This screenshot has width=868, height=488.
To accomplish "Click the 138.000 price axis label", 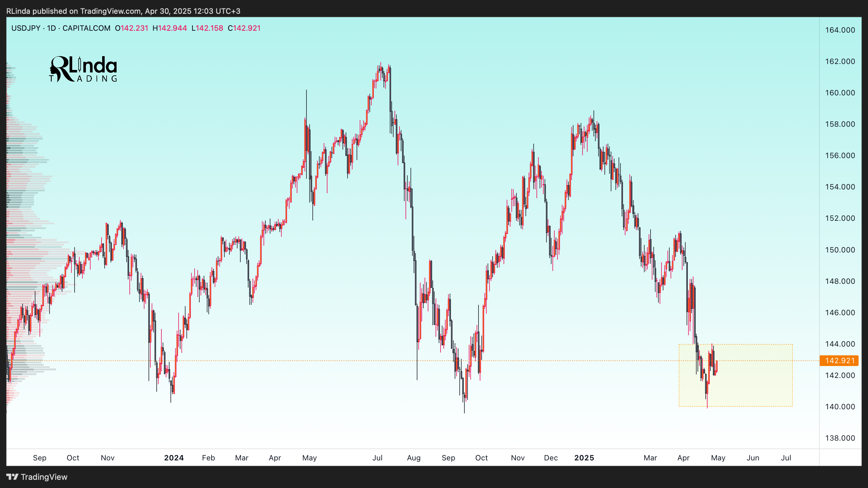I will tap(840, 438).
